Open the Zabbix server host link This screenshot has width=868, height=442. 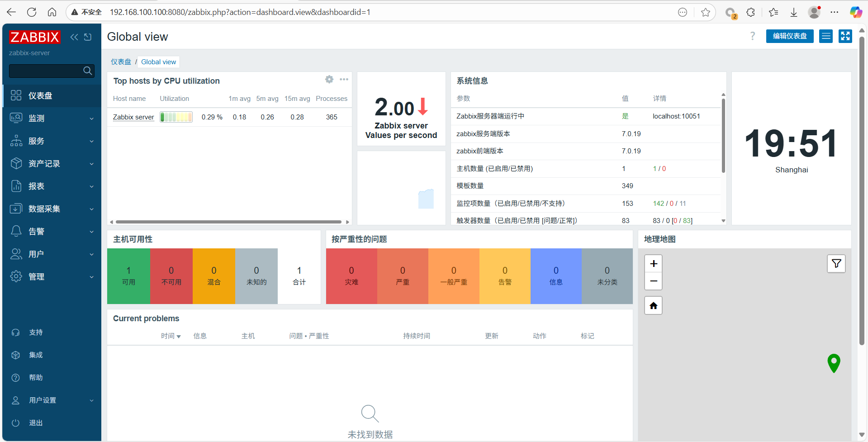point(133,117)
